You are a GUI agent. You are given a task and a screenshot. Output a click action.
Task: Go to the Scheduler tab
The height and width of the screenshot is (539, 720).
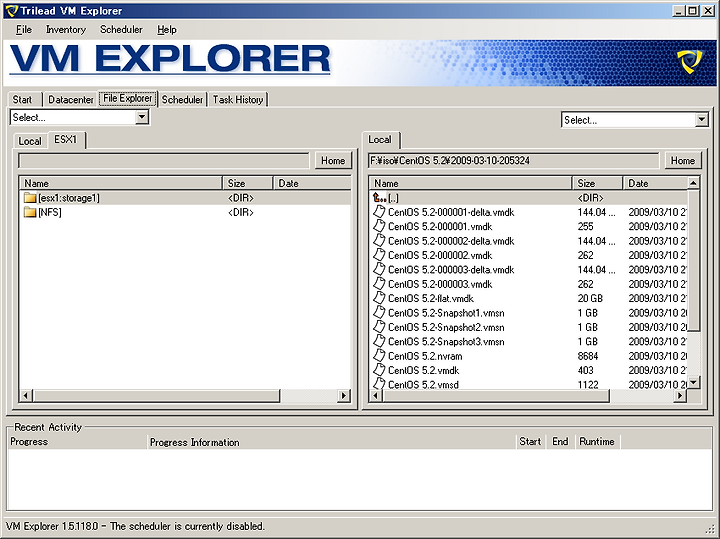coord(182,100)
